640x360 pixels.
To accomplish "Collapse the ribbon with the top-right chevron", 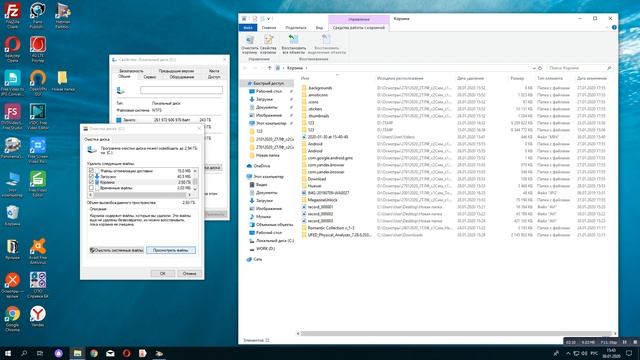I will [607, 27].
